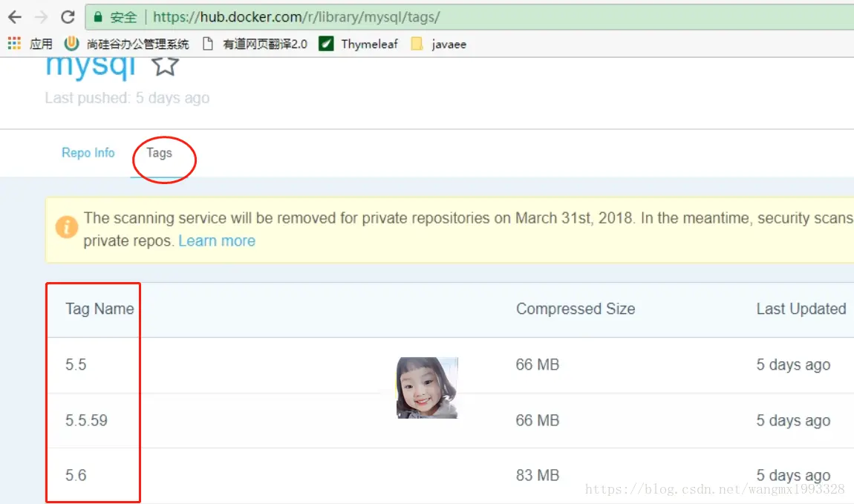Click the green secure lock icon
Image resolution: width=854 pixels, height=504 pixels.
97,17
